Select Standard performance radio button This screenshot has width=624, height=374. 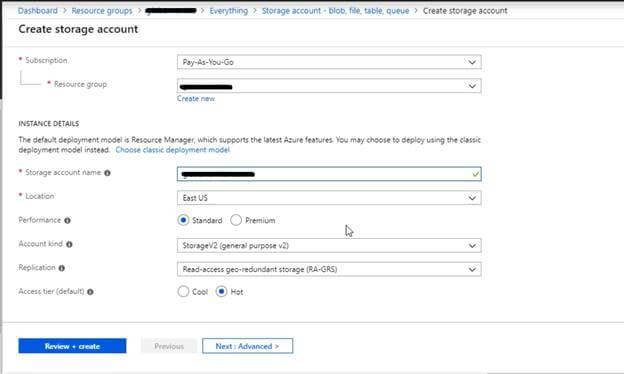(183, 220)
